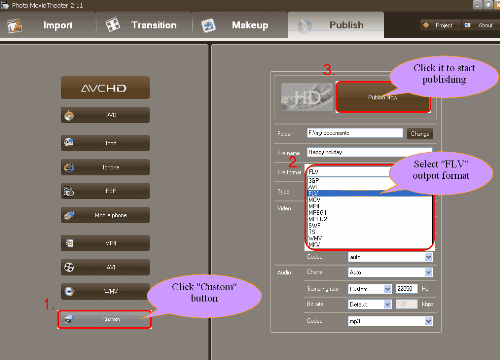This screenshot has height=360, width=500.
Task: Select the Publish tab
Action: click(x=336, y=25)
